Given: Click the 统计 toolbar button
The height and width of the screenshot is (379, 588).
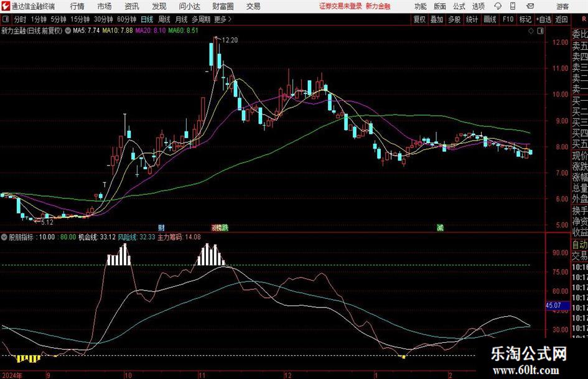Looking at the screenshot, I should coord(472,19).
